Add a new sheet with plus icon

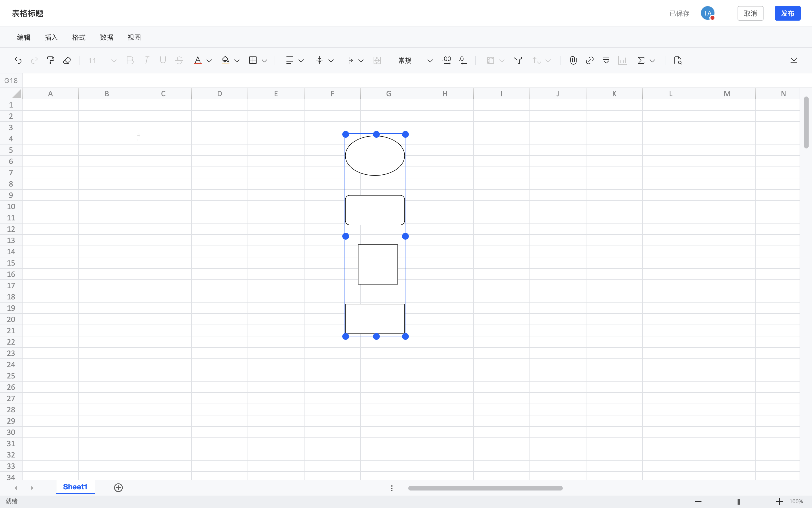point(118,487)
